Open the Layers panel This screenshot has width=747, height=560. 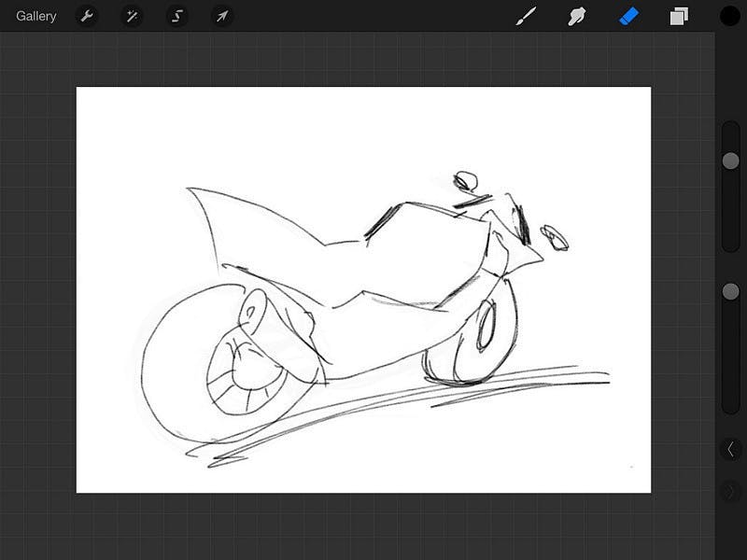coord(679,16)
